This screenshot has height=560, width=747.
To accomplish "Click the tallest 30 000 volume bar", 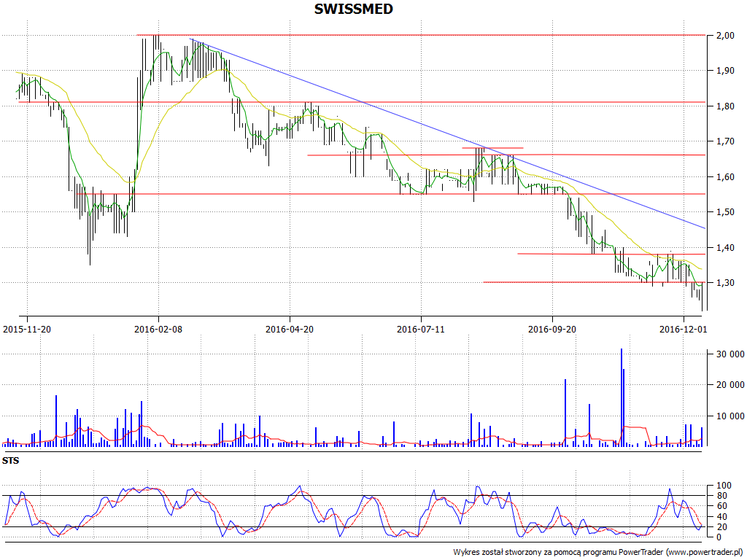I will click(622, 397).
